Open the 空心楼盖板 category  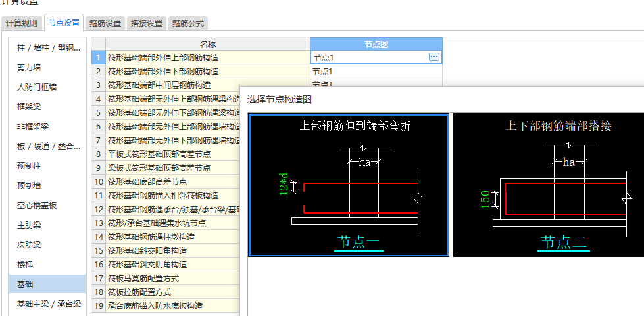(x=48, y=205)
